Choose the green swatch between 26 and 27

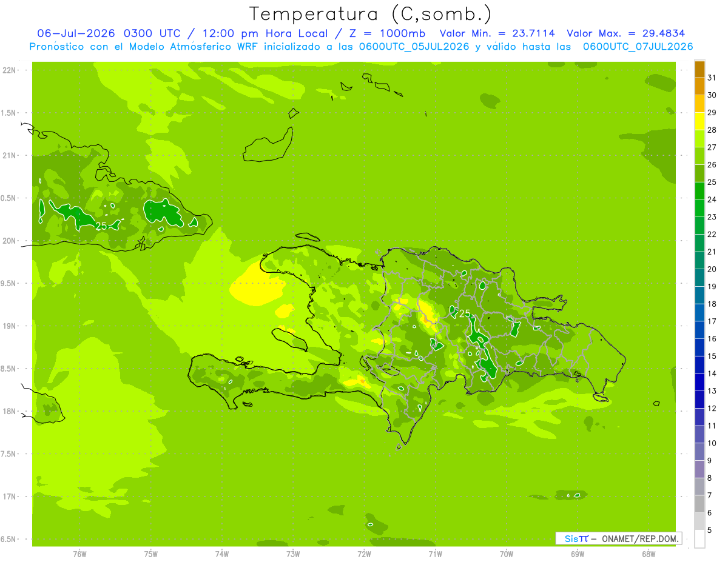699,156
